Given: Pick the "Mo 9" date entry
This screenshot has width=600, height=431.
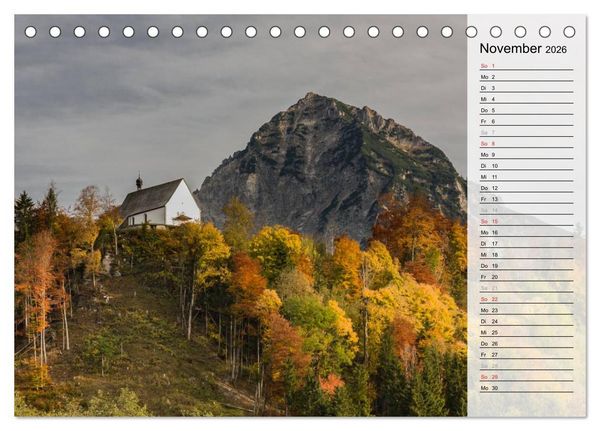Looking at the screenshot, I should pyautogui.click(x=527, y=155).
